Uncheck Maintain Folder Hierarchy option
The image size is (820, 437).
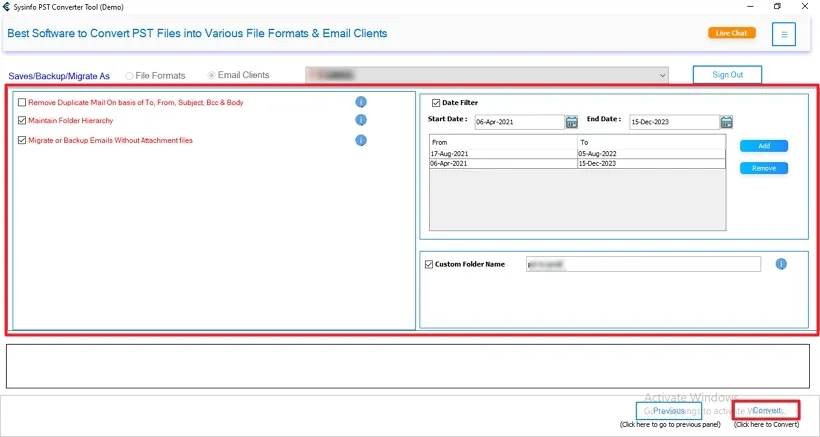pos(22,120)
